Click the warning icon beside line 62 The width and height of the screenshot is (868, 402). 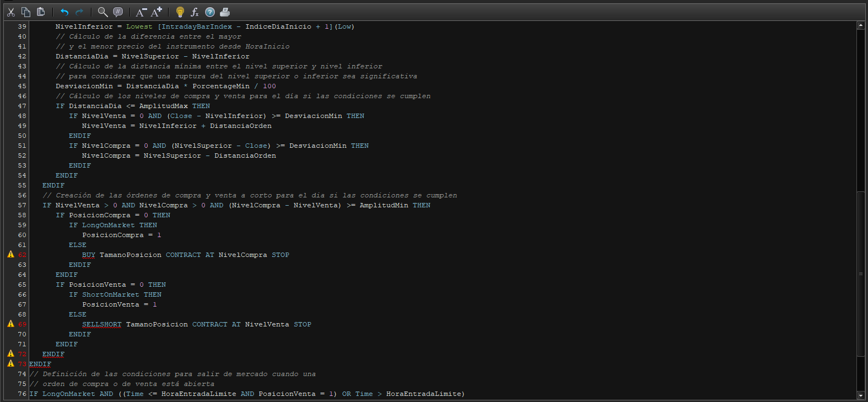(10, 254)
